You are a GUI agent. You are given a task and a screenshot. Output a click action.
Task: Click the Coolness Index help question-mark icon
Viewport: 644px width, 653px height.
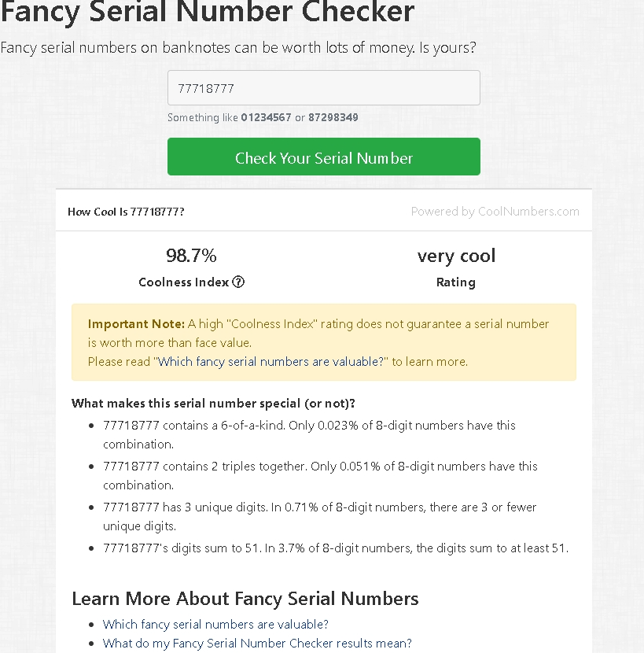point(238,282)
